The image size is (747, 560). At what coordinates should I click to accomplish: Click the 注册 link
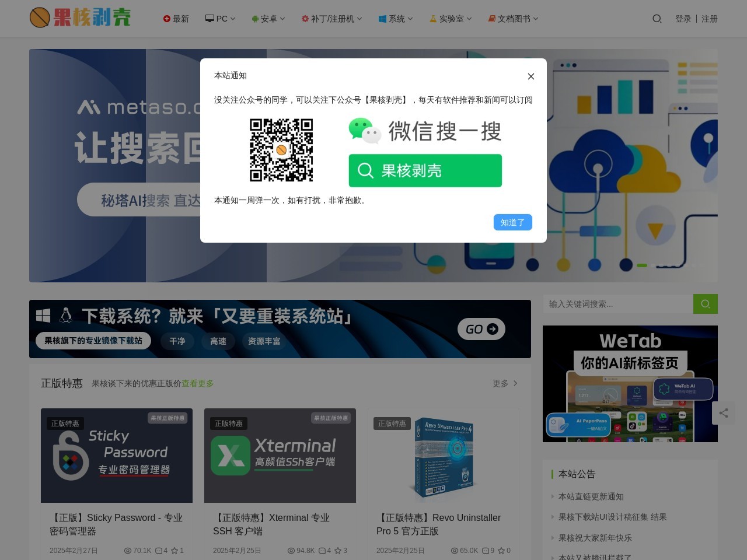pyautogui.click(x=709, y=19)
